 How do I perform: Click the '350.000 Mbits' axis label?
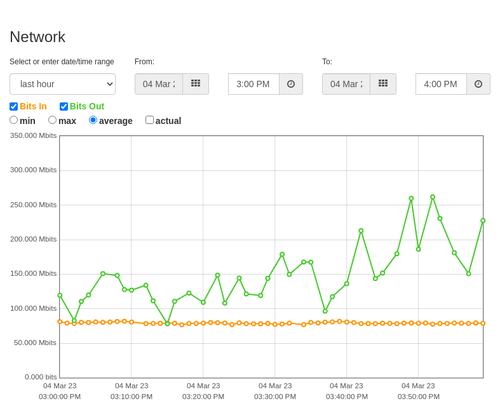(33, 136)
